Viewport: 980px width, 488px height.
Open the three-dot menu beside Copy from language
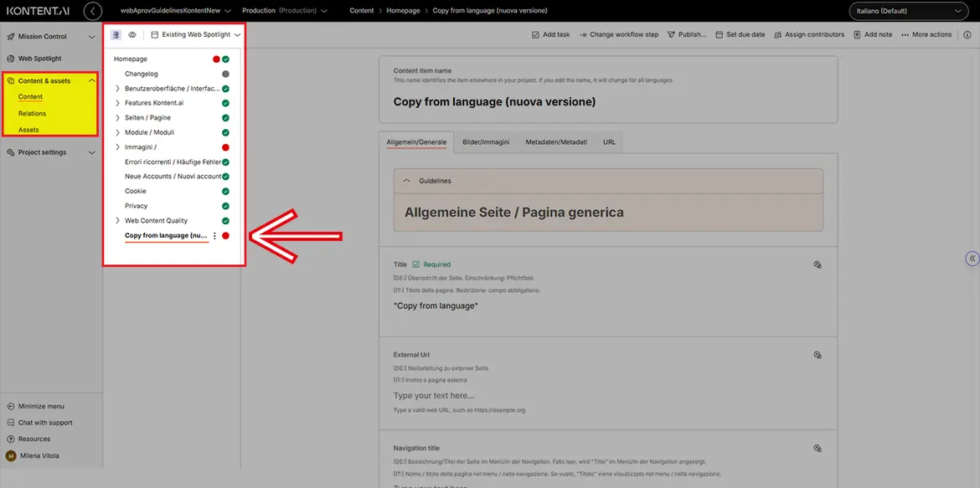tap(214, 236)
